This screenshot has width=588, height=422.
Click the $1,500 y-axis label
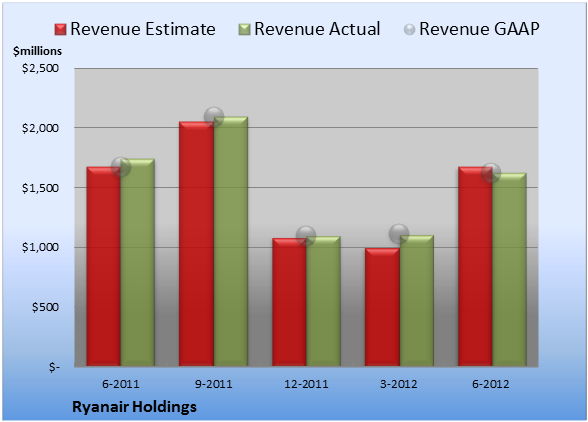point(40,188)
